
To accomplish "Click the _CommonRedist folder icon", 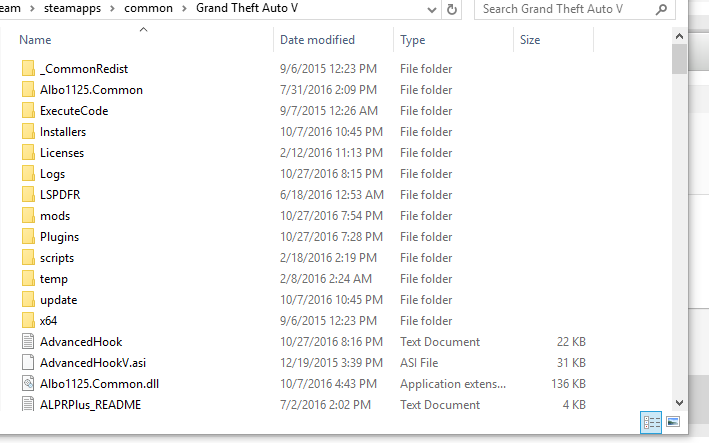I will pyautogui.click(x=27, y=69).
